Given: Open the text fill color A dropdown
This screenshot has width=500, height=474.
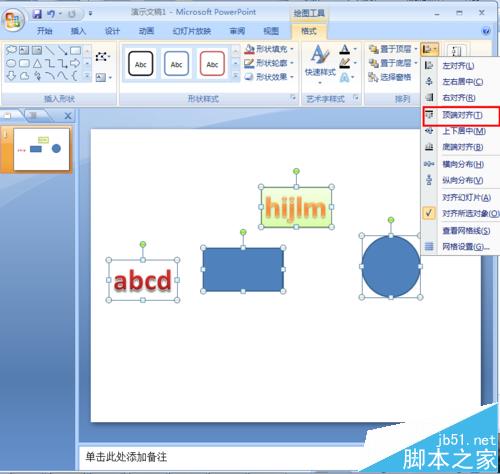Looking at the screenshot, I should (x=348, y=50).
